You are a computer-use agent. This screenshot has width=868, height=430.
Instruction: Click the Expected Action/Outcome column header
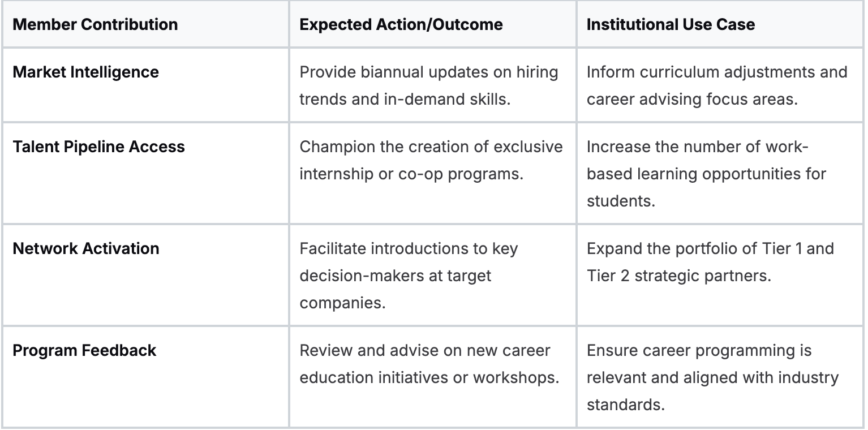click(x=401, y=25)
